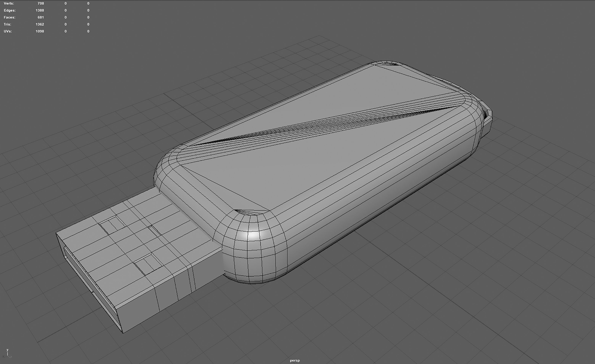Click the 1098 UVs value
The image size is (595, 364).
[x=40, y=31]
